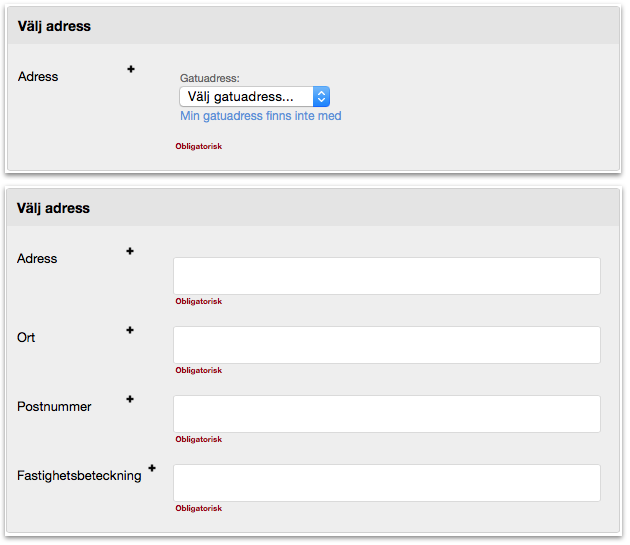Click the Fastighetsbeteckning input box
This screenshot has width=630, height=545.
click(386, 483)
